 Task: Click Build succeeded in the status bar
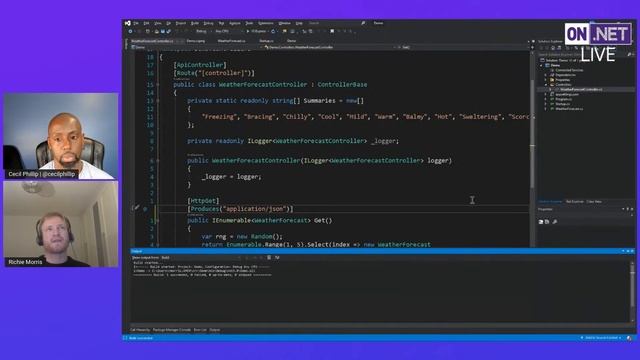click(x=141, y=338)
